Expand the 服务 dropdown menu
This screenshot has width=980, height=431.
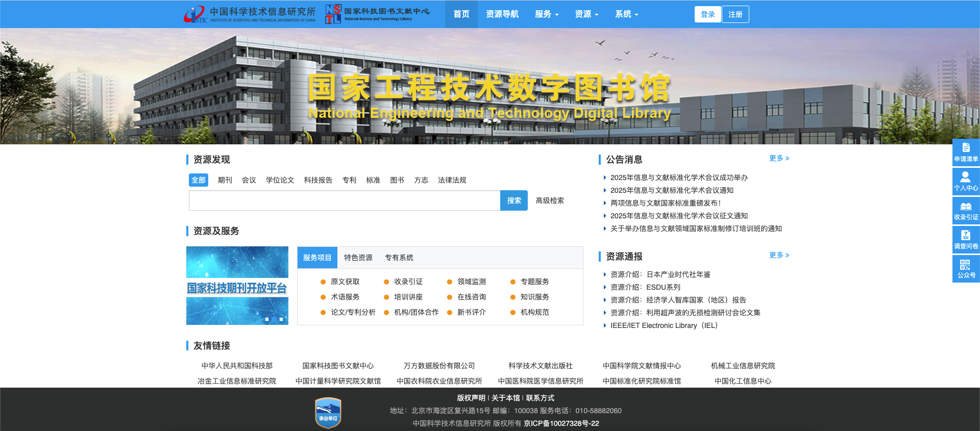[x=547, y=14]
